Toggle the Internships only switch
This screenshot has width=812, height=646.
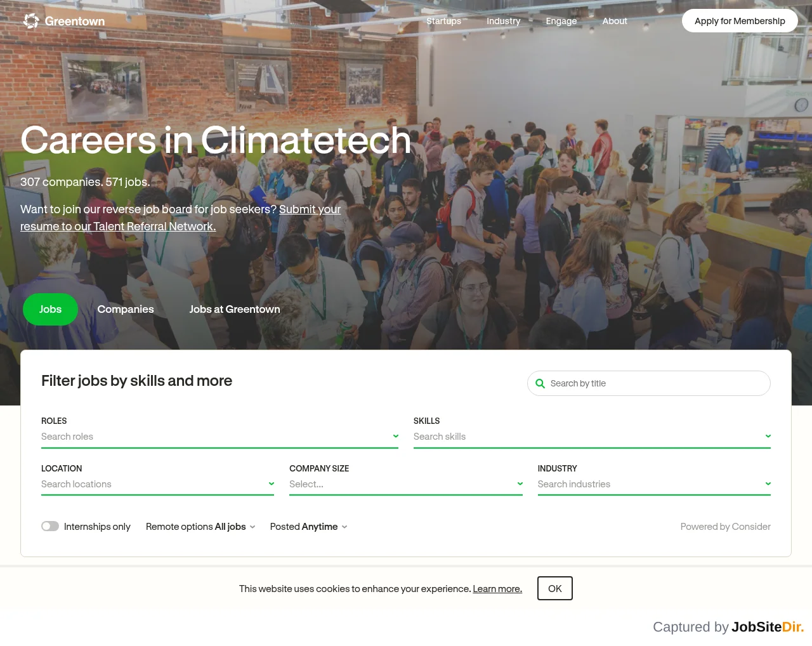(50, 526)
